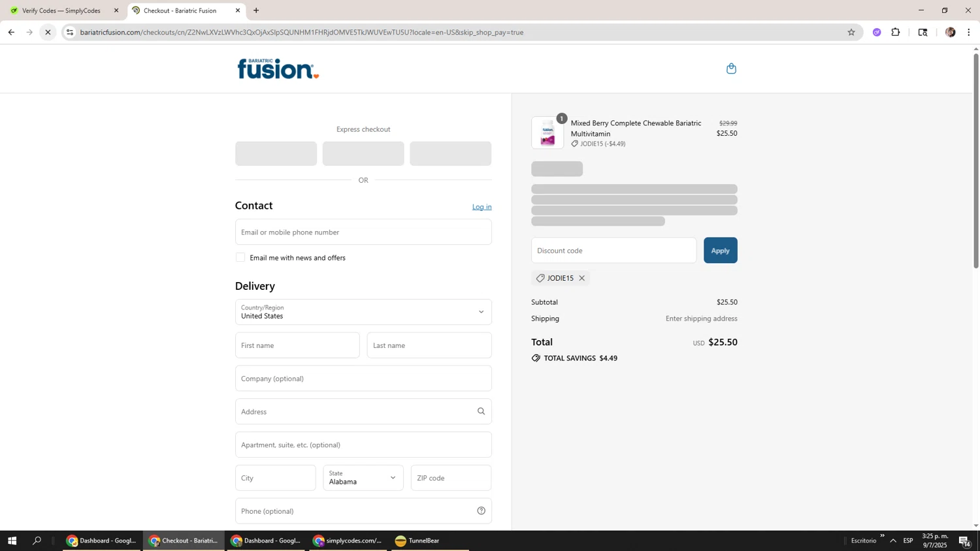Click the multivitamin product thumbnail

pos(547,133)
